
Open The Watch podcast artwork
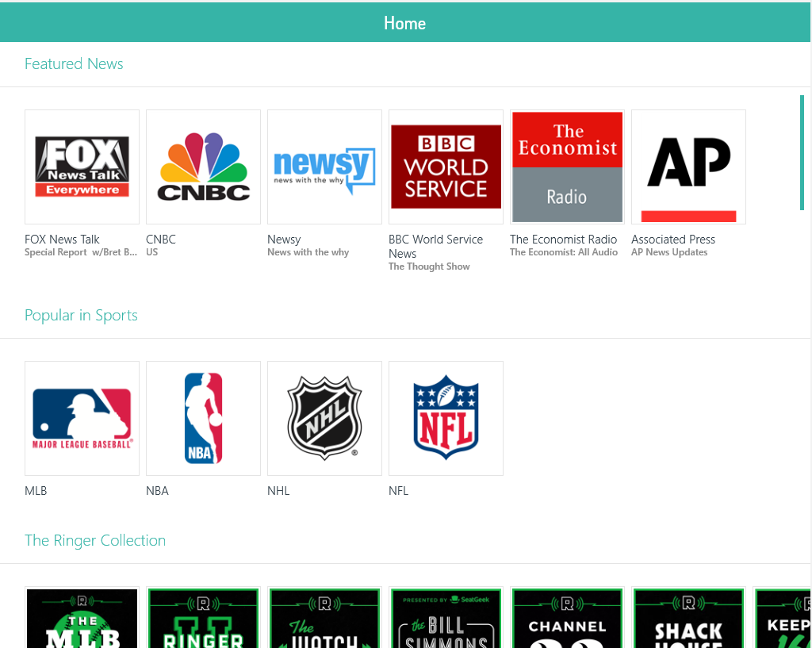click(x=324, y=617)
